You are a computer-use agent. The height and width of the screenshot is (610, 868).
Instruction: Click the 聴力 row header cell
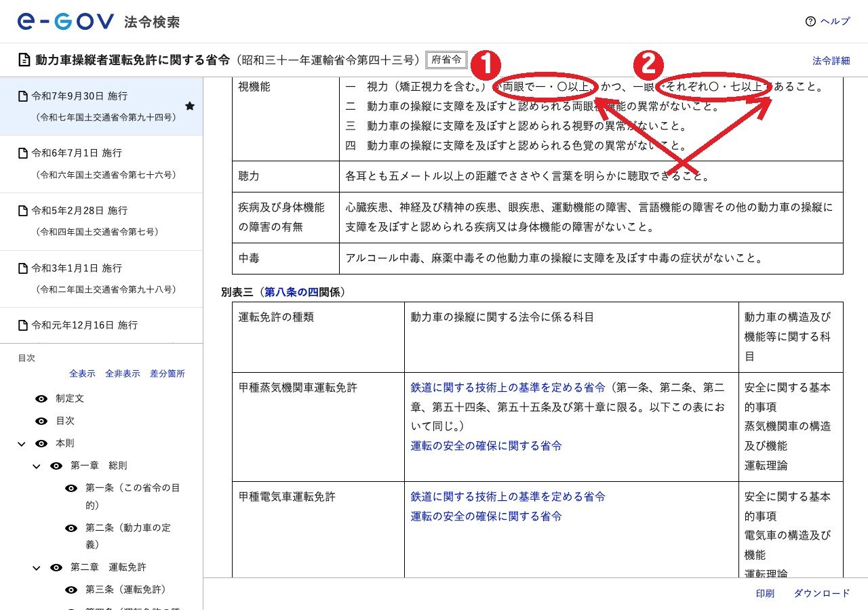pos(285,176)
